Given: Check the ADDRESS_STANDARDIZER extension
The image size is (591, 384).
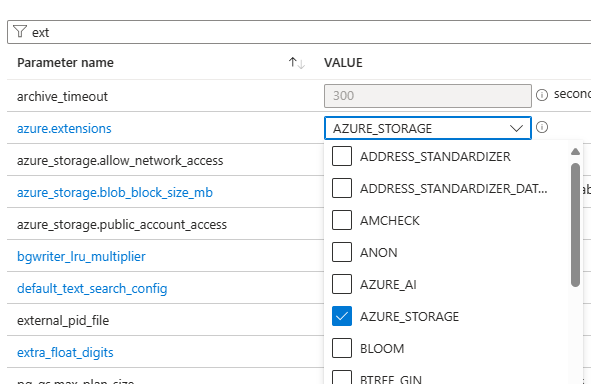Looking at the screenshot, I should pos(342,156).
